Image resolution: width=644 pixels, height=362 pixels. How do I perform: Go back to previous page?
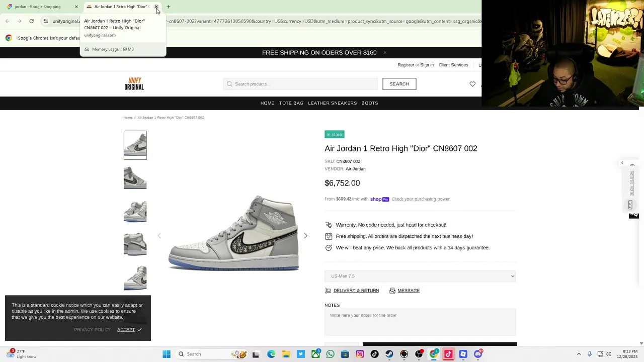click(x=7, y=21)
